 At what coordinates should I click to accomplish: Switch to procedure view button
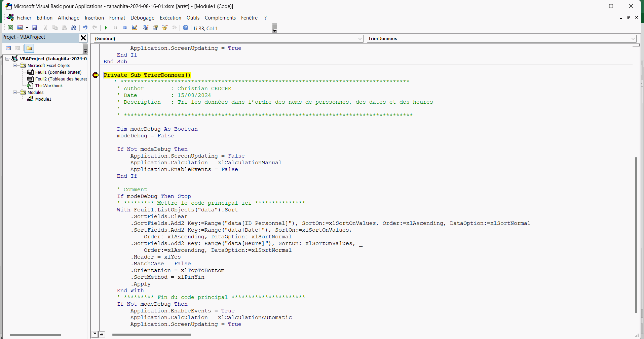pos(95,334)
